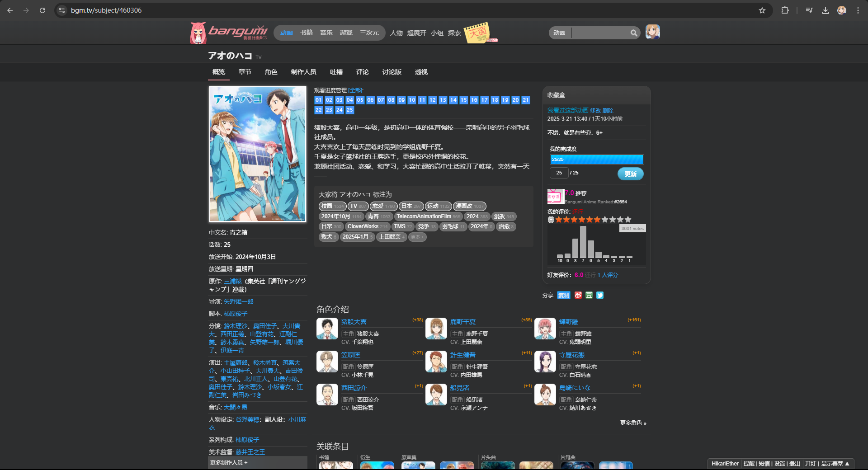Reload the page
Image resolution: width=868 pixels, height=470 pixels.
coord(42,10)
